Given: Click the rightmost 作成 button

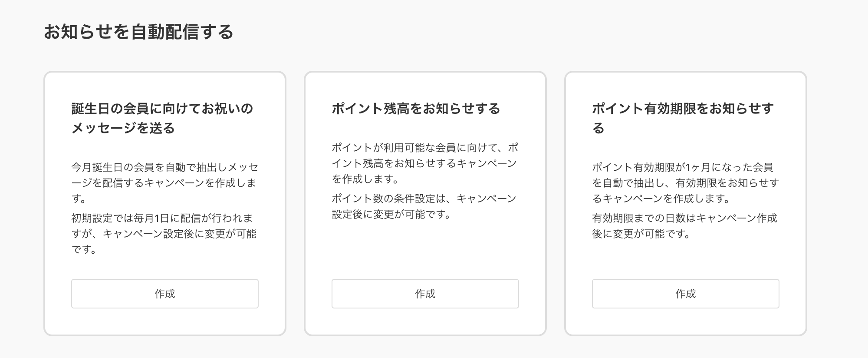Looking at the screenshot, I should [685, 294].
